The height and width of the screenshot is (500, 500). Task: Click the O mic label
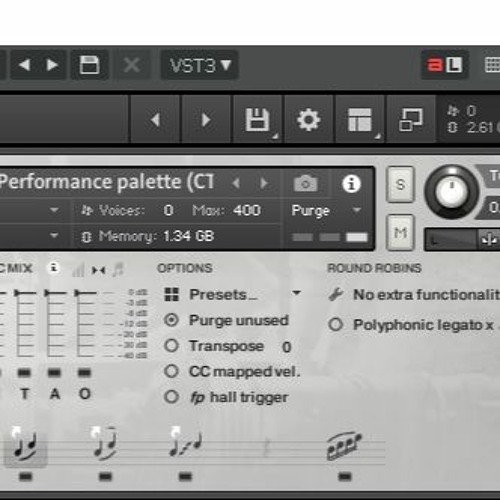[85, 394]
